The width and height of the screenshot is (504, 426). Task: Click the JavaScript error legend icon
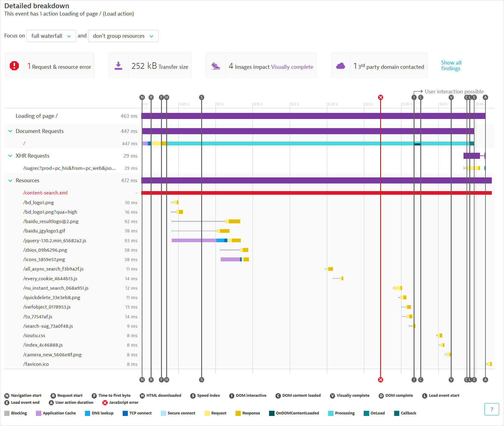[x=105, y=403]
